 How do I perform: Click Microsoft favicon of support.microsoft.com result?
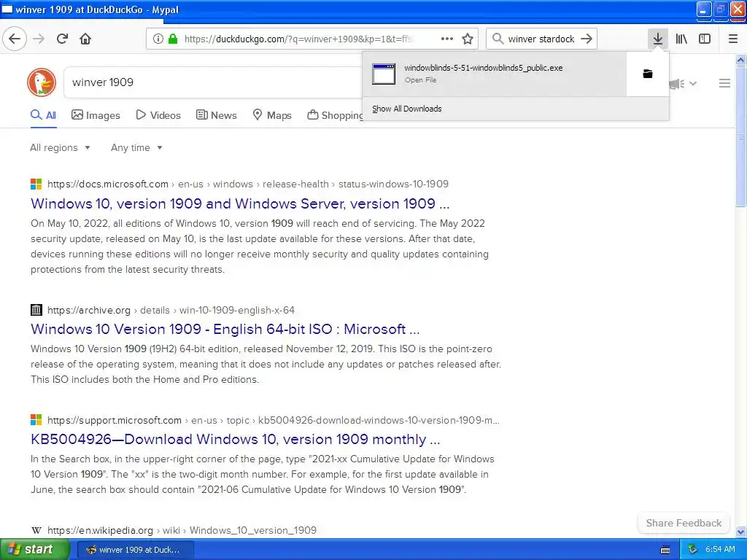click(x=36, y=420)
